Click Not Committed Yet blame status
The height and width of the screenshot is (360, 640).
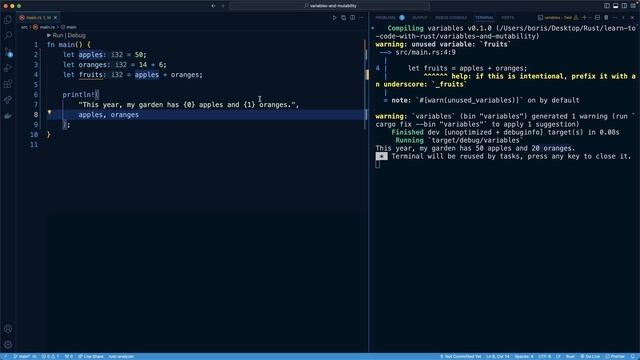point(461,356)
